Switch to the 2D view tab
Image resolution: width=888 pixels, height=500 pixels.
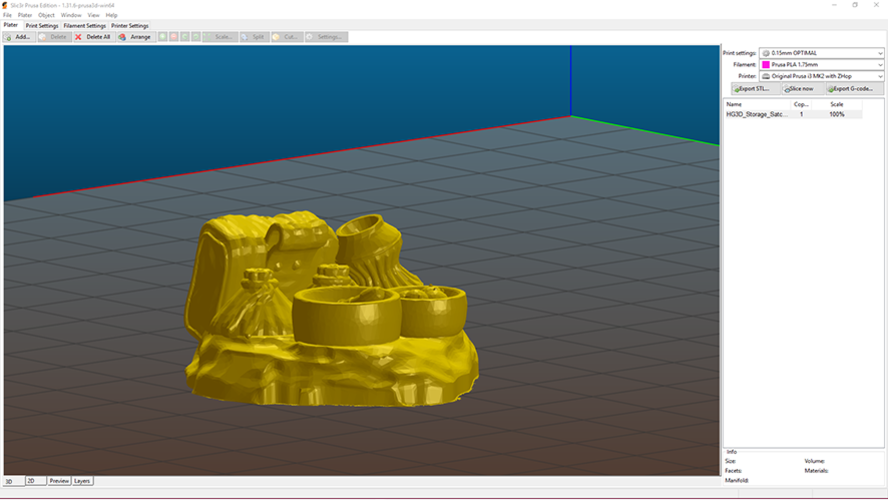pos(36,481)
